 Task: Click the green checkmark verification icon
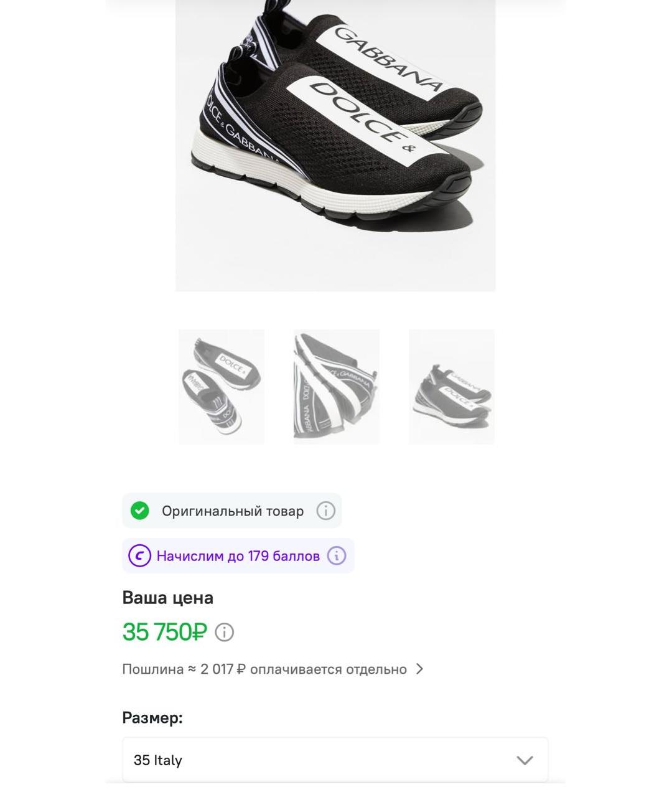point(140,511)
